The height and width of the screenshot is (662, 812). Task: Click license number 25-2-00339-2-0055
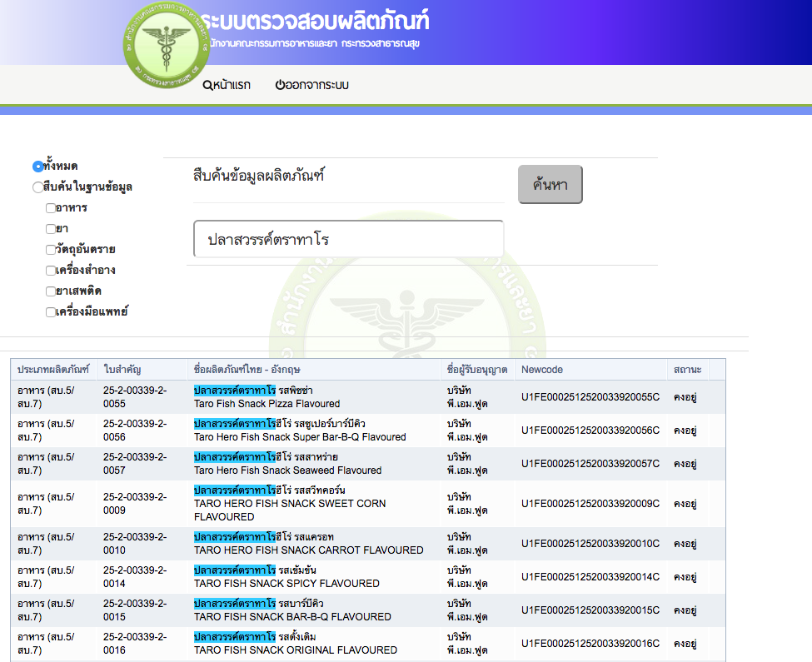[x=135, y=397]
